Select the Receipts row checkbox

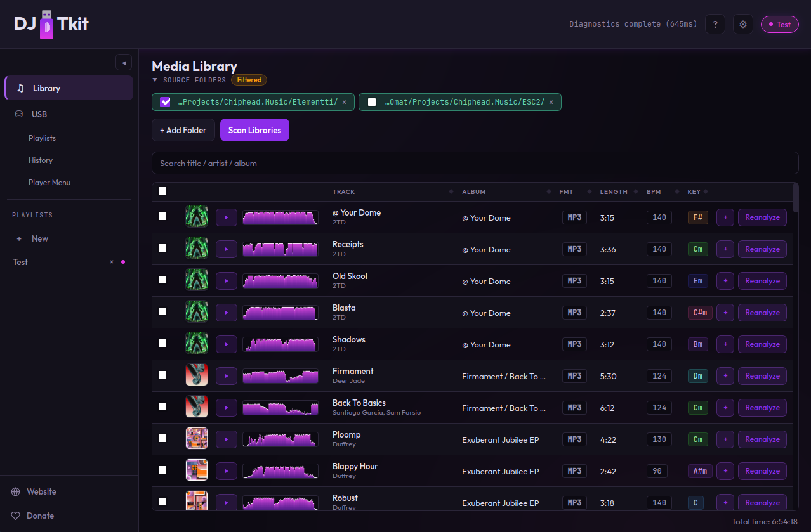162,248
